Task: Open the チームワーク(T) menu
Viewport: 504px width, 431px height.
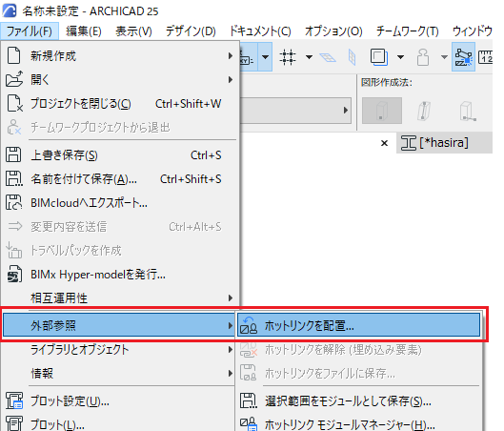Action: pyautogui.click(x=408, y=31)
